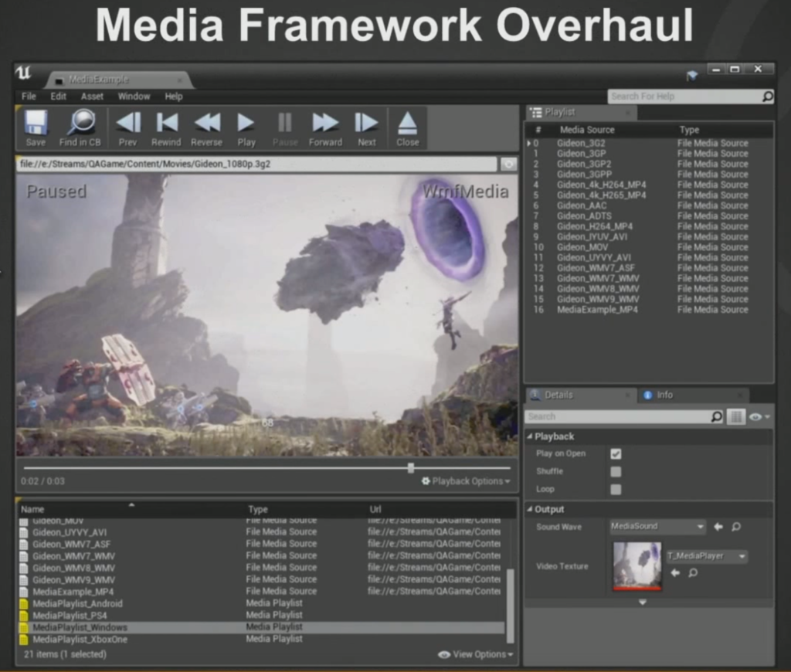Image resolution: width=791 pixels, height=672 pixels.
Task: Click the search help magnifier icon
Action: (767, 97)
